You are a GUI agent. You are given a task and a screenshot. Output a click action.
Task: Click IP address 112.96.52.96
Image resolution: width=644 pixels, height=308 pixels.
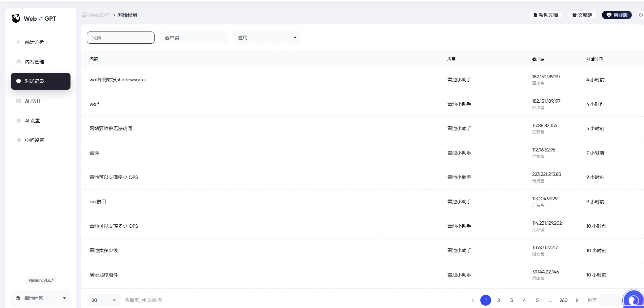point(544,150)
